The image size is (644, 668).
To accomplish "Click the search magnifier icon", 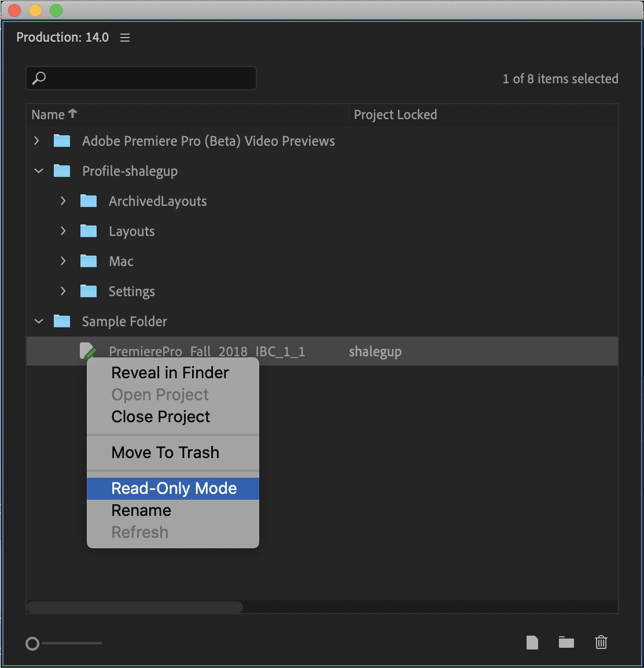I will click(x=38, y=78).
